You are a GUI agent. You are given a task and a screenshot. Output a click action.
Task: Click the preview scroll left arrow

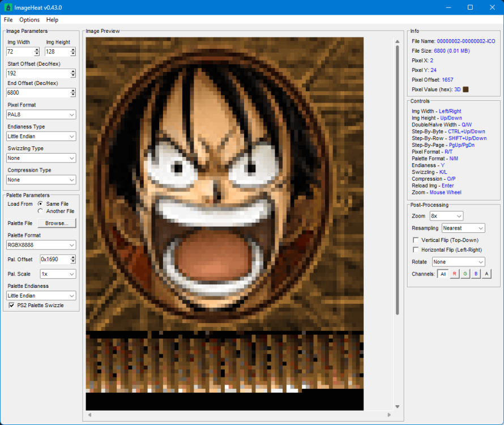[89, 415]
